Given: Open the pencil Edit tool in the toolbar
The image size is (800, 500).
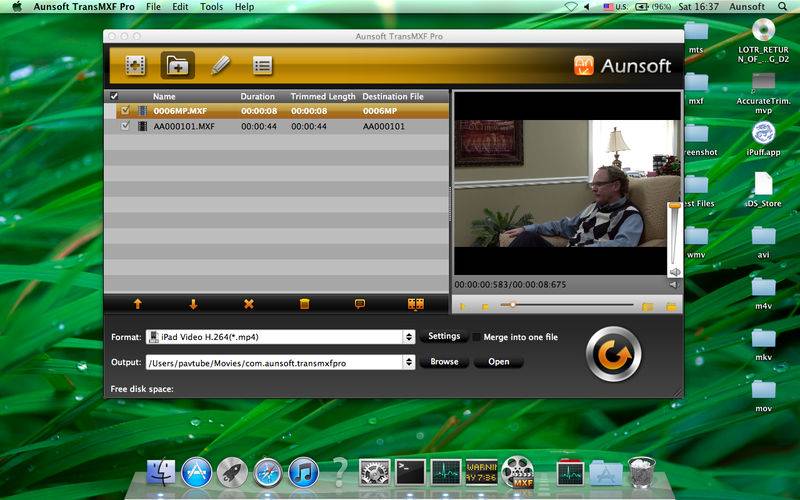Looking at the screenshot, I should [220, 65].
